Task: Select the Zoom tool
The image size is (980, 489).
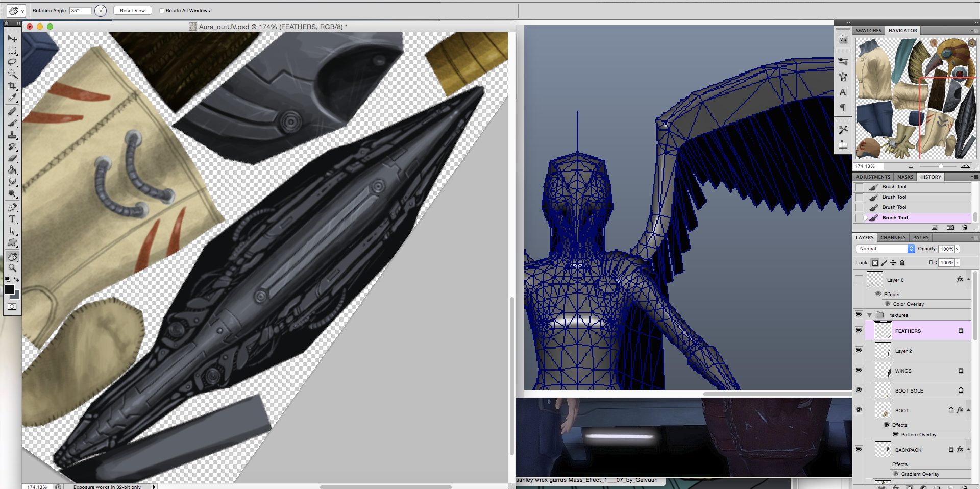Action: (12, 268)
